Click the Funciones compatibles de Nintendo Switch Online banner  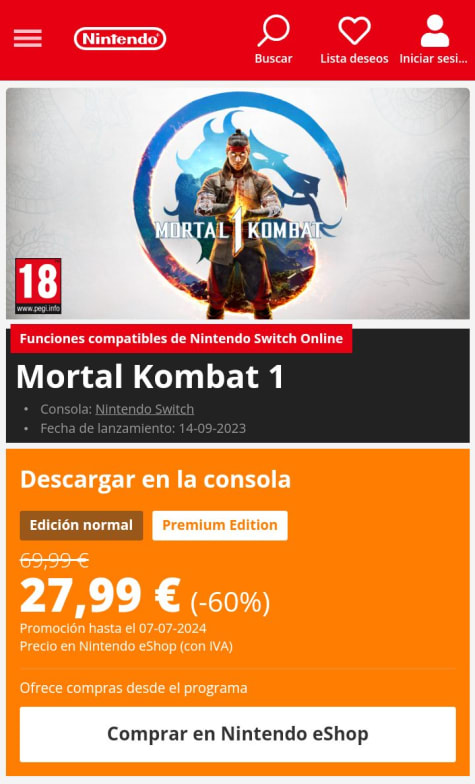[181, 338]
